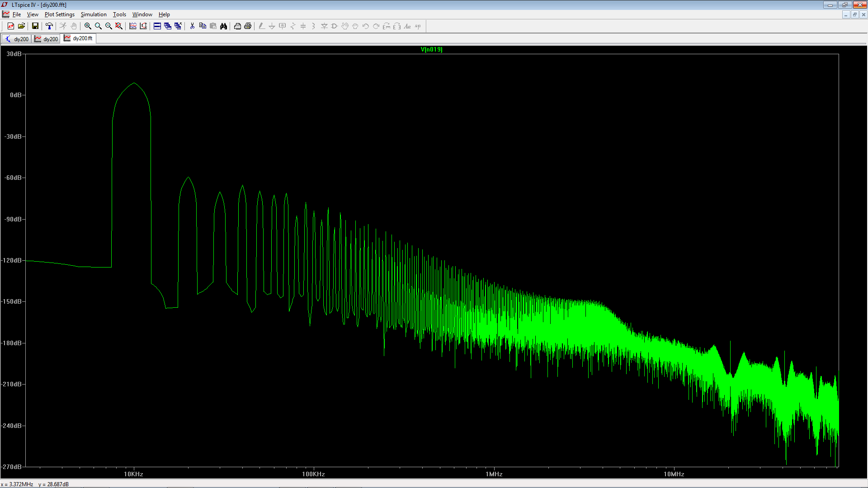Image resolution: width=868 pixels, height=488 pixels.
Task: Open the Simulation menu
Action: 94,14
